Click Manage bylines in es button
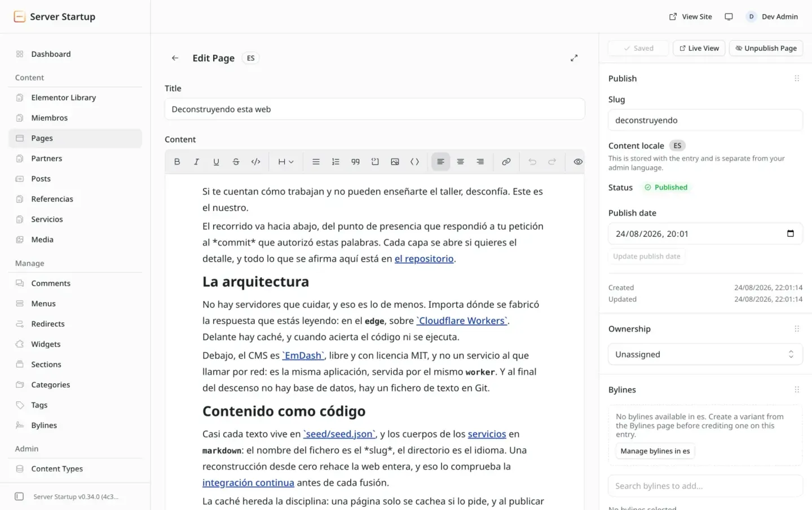The image size is (812, 510). 655,451
